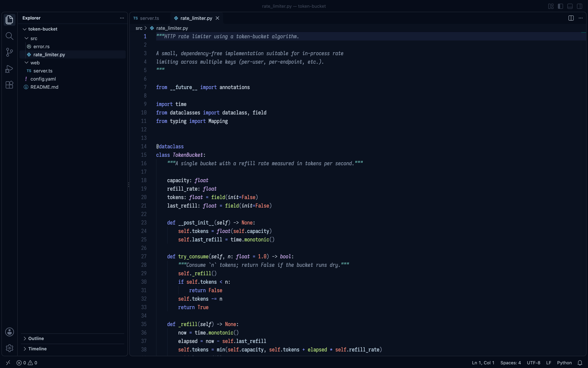
Task: Show errors and warnings count
Action: [27, 363]
